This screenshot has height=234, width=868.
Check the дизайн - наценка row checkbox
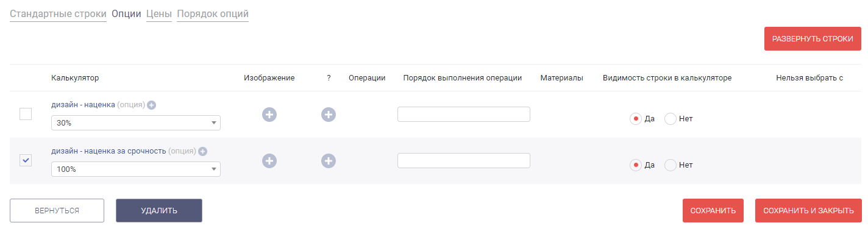(26, 114)
